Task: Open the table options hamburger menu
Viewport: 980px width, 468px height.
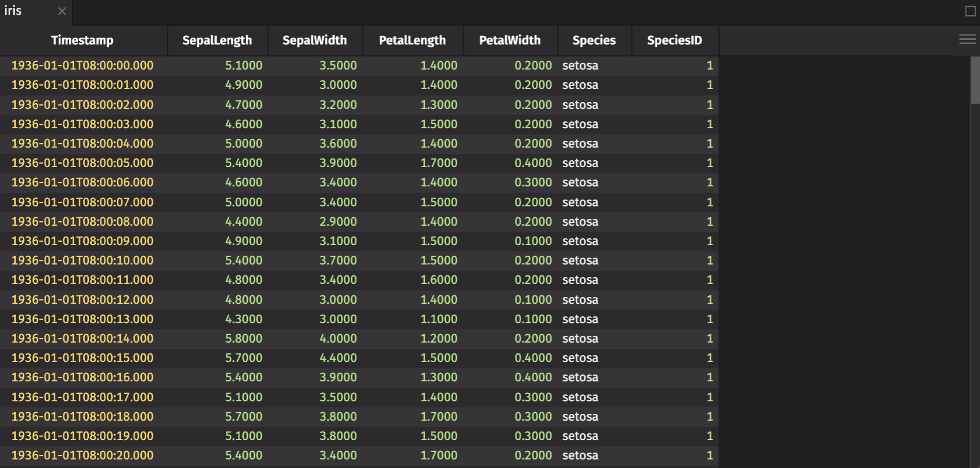Action: [967, 39]
